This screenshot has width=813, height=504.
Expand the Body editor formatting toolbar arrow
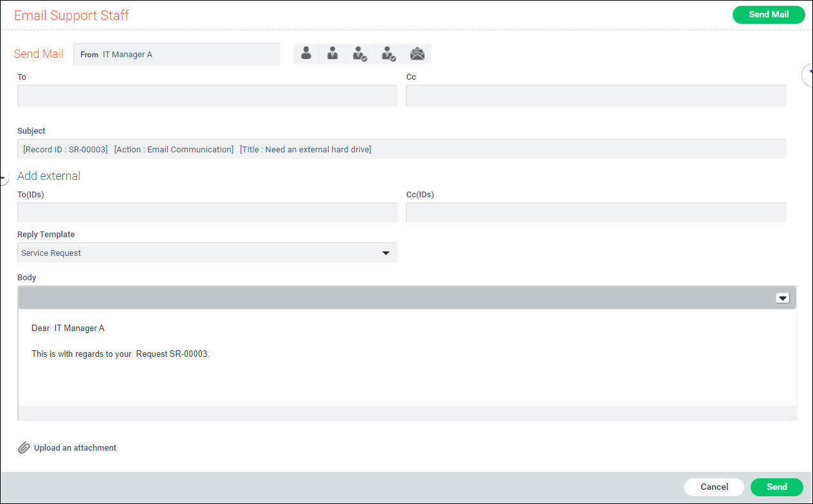point(783,298)
